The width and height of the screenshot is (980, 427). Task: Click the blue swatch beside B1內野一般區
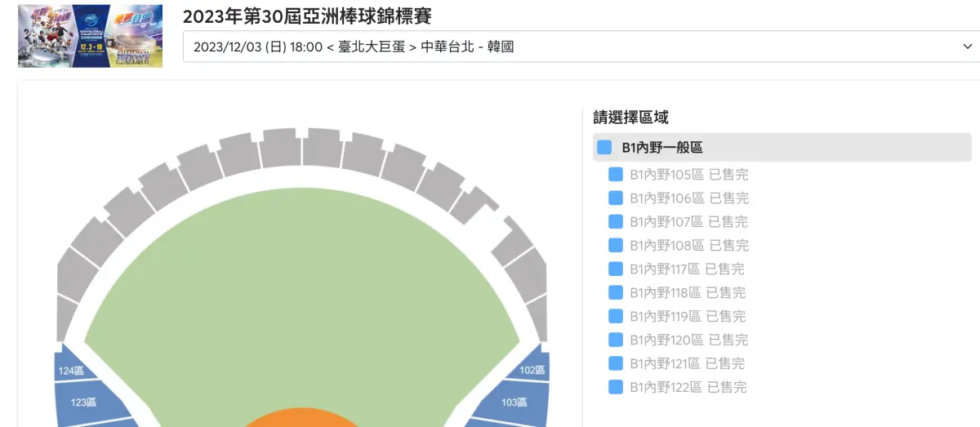(604, 148)
